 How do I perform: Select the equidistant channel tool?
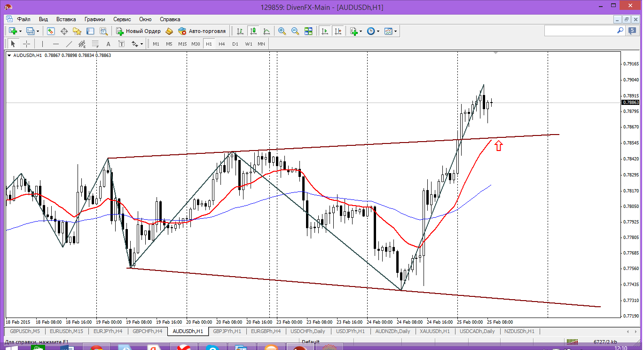click(x=82, y=44)
